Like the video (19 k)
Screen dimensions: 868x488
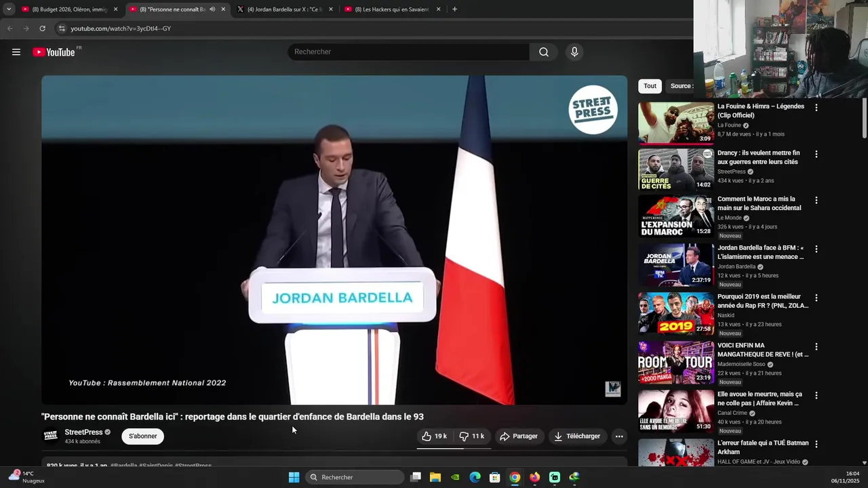(434, 436)
